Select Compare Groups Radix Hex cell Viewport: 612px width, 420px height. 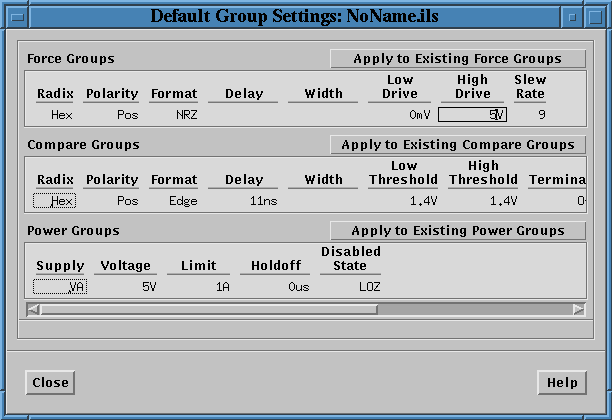click(x=55, y=201)
